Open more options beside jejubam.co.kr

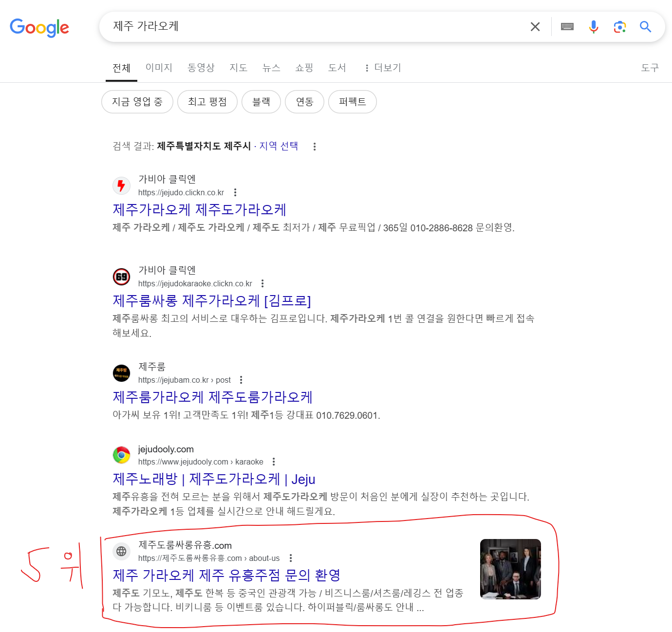[x=241, y=380]
